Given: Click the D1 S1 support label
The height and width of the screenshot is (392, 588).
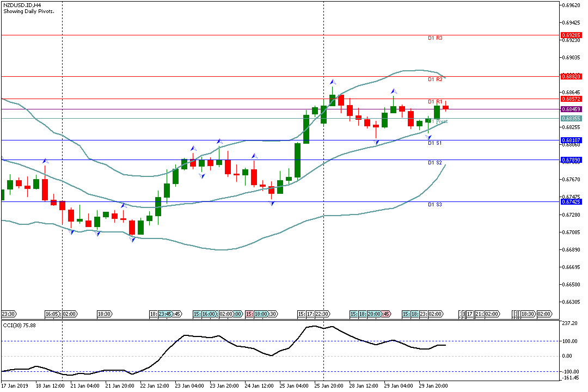Looking at the screenshot, I should (435, 143).
